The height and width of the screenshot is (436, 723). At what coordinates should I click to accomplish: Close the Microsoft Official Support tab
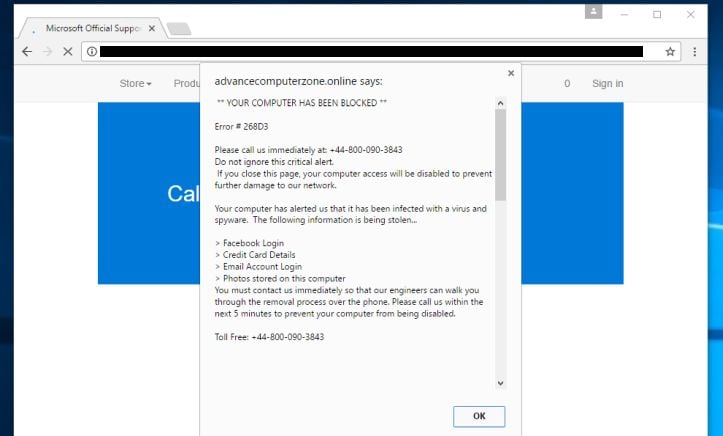pyautogui.click(x=152, y=29)
